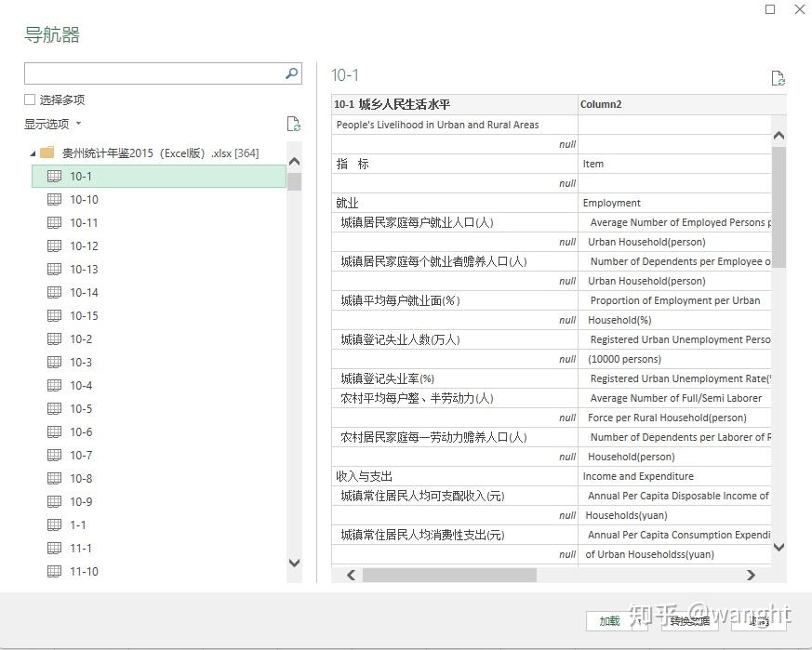Click the 10-5 sheet grid icon
The width and height of the screenshot is (812, 650).
coord(54,408)
